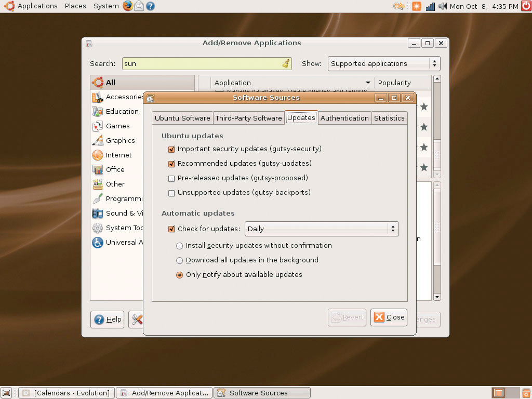
Task: Open the Authentication tab
Action: [344, 118]
